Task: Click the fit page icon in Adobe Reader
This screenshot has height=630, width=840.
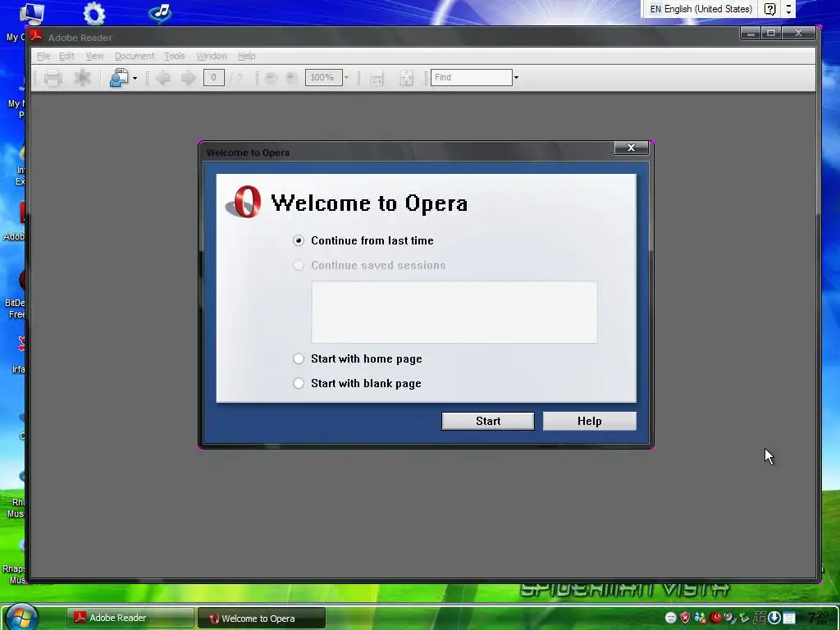Action: pyautogui.click(x=406, y=78)
